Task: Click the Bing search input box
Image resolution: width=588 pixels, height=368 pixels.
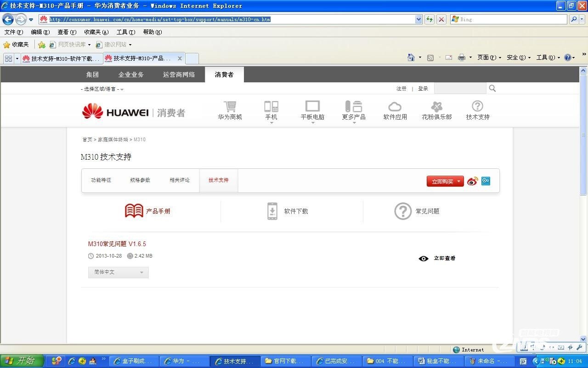Action: click(509, 19)
